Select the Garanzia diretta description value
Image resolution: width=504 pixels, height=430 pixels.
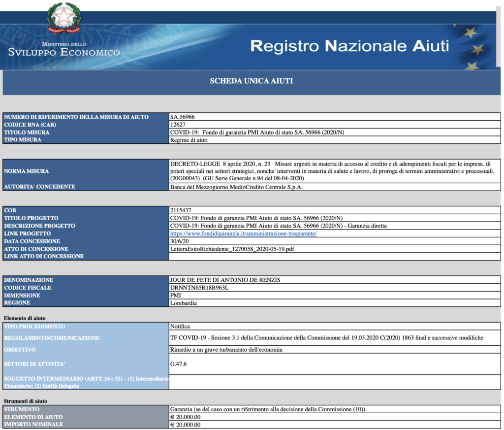279,226
